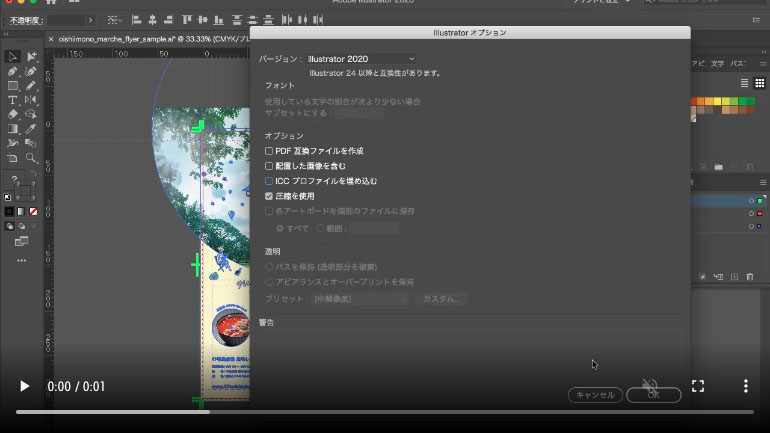Select the Curvature tool
Screen dimensions: 770x433
click(x=31, y=72)
